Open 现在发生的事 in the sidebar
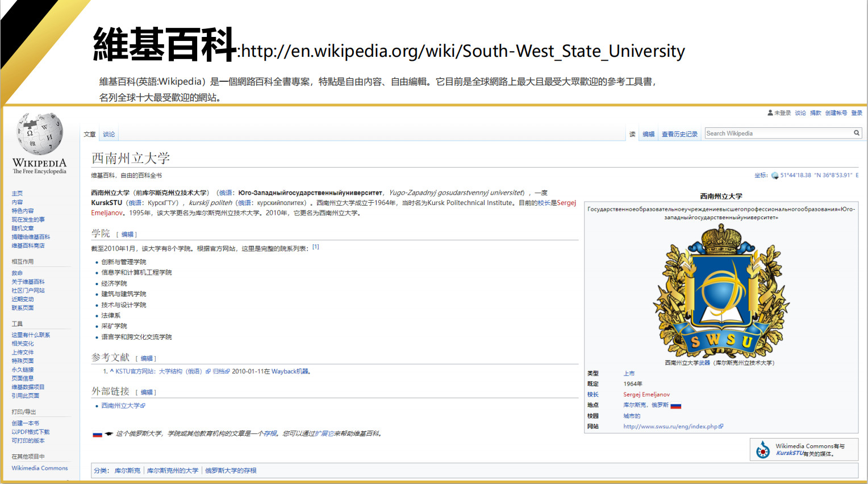 coord(28,220)
